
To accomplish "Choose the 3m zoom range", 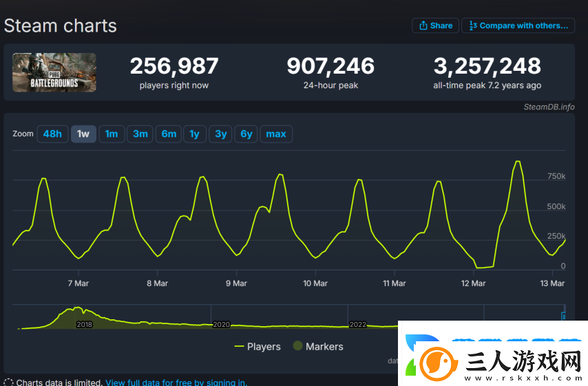I will (140, 133).
